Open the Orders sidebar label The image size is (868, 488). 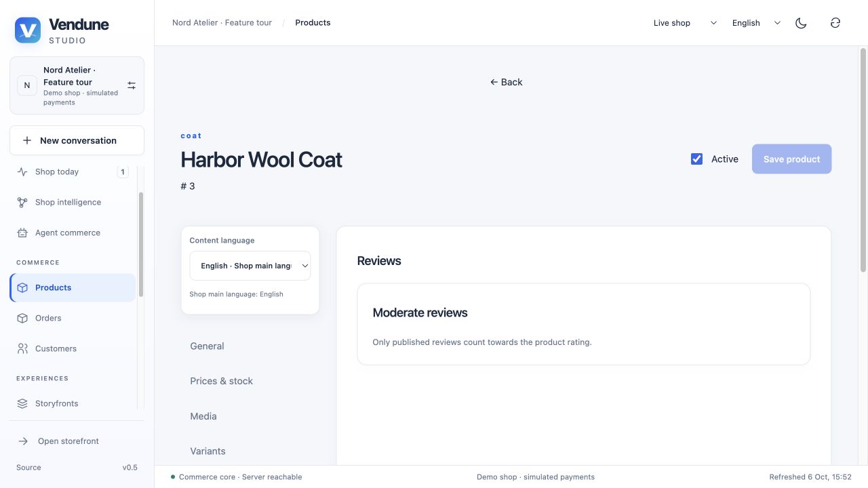pyautogui.click(x=48, y=318)
